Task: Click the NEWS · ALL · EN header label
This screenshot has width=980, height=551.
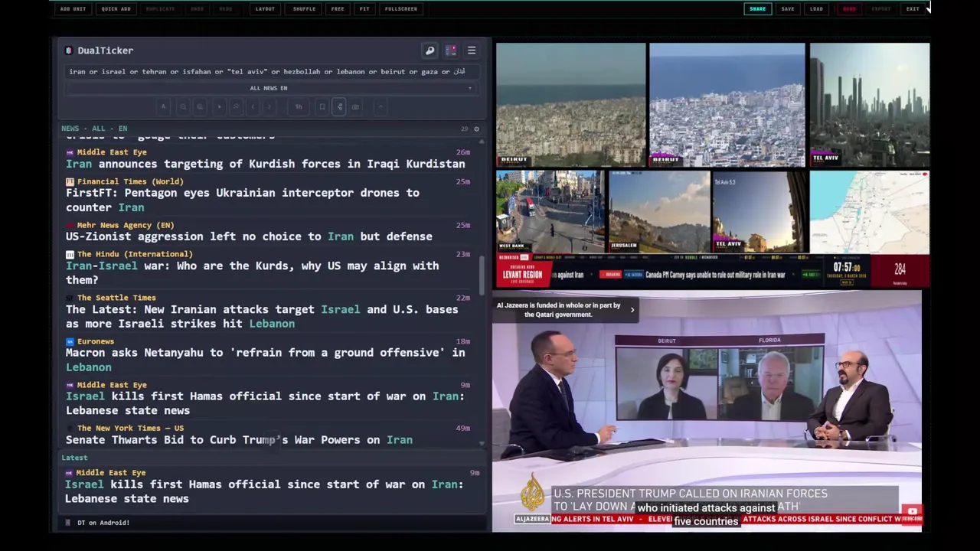Action: tap(95, 129)
